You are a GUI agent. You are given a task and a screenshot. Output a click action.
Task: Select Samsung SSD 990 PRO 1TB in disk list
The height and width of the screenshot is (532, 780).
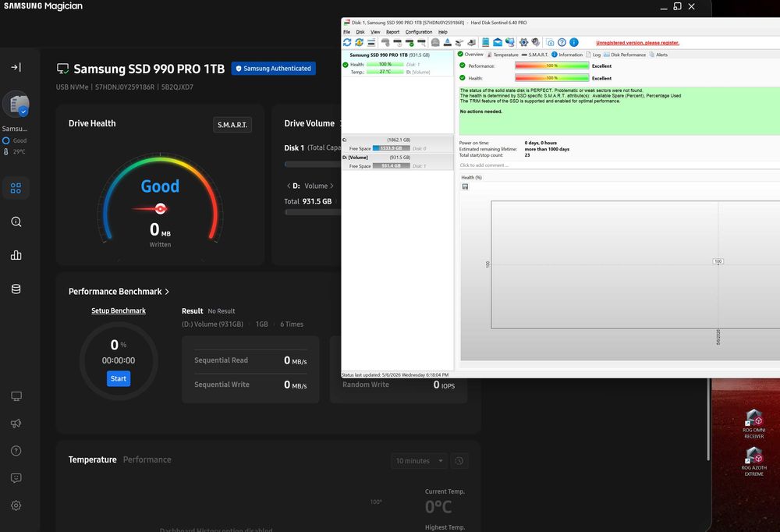398,63
